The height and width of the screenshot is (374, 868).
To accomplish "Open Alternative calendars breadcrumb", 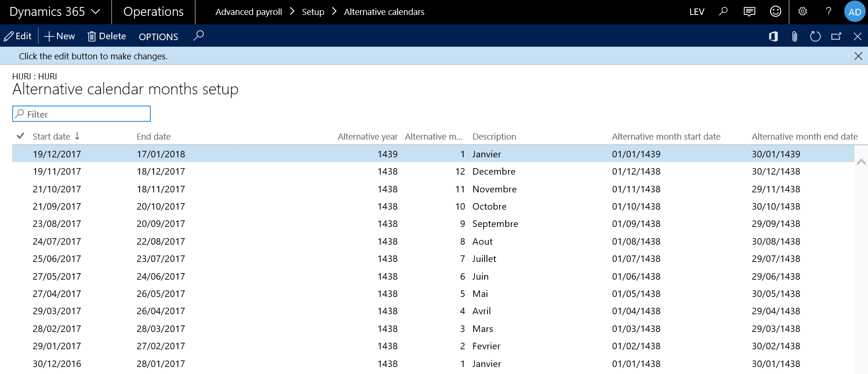I will coord(384,12).
